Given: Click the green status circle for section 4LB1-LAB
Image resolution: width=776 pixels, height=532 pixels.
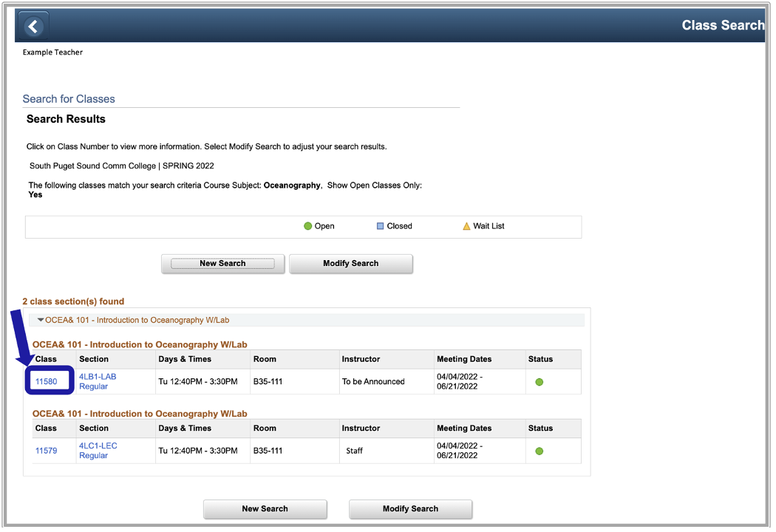Looking at the screenshot, I should click(539, 381).
